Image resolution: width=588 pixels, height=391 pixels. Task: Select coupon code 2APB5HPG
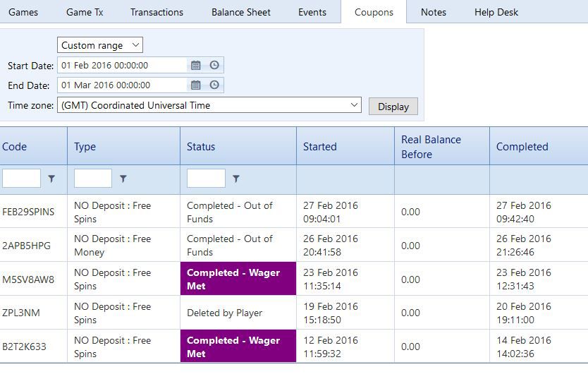click(26, 246)
